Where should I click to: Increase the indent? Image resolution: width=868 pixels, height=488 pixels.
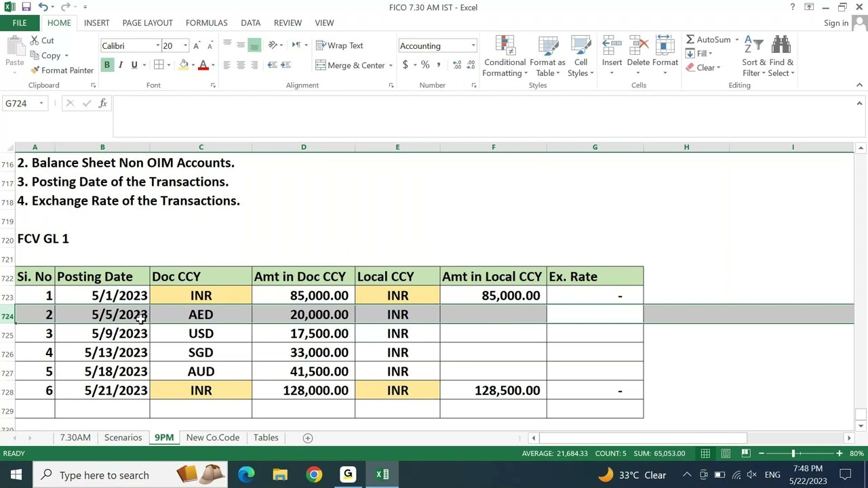point(285,65)
